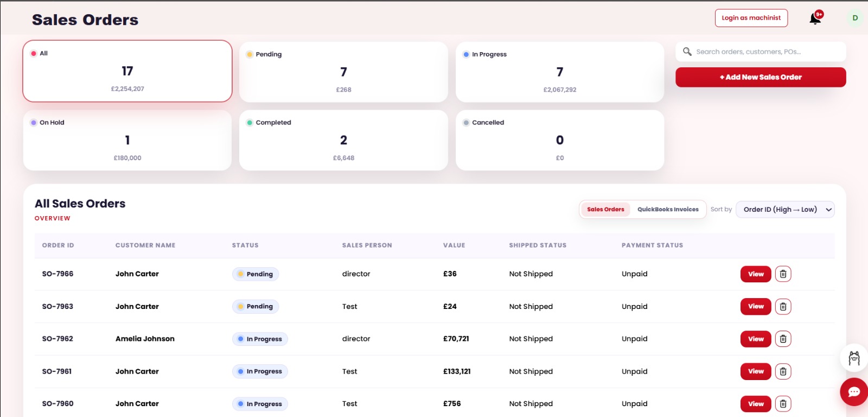Filter by the Pending card
Screen dimensions: 868x417
pyautogui.click(x=343, y=72)
